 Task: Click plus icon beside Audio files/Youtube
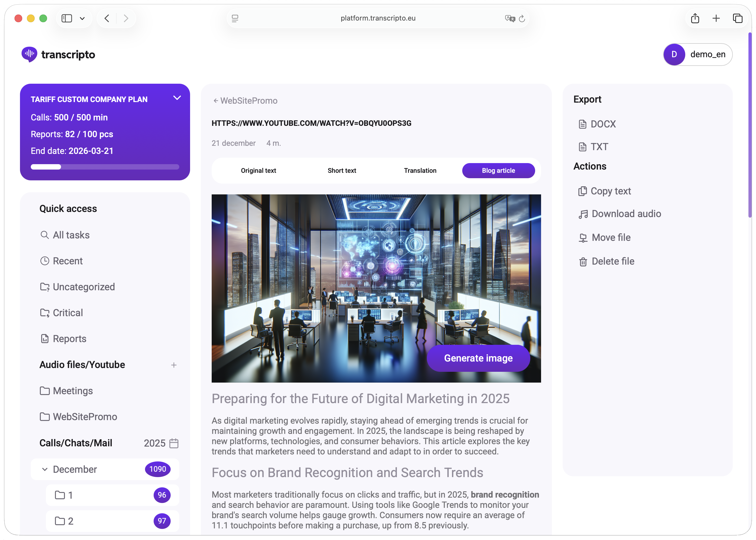pyautogui.click(x=174, y=365)
